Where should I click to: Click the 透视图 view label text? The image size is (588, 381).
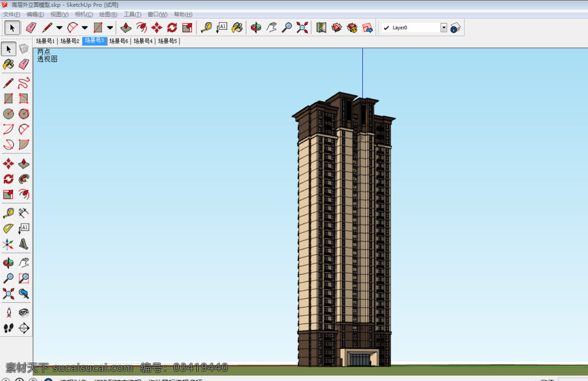point(47,59)
